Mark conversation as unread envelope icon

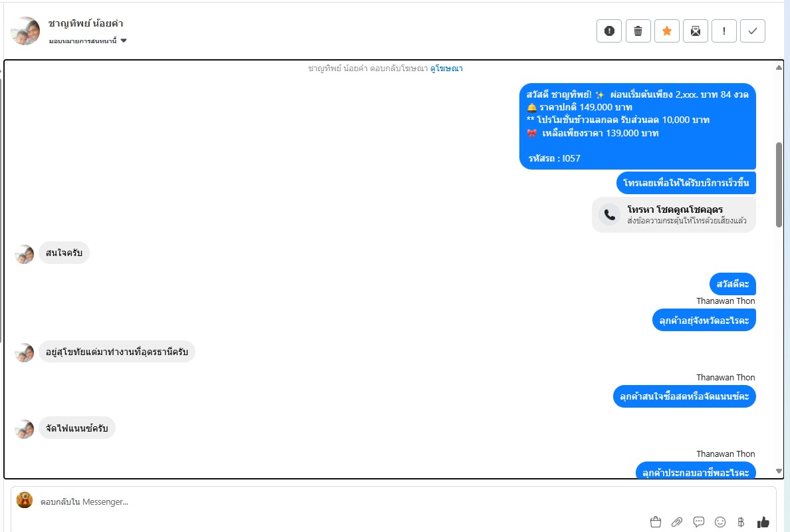pos(696,31)
